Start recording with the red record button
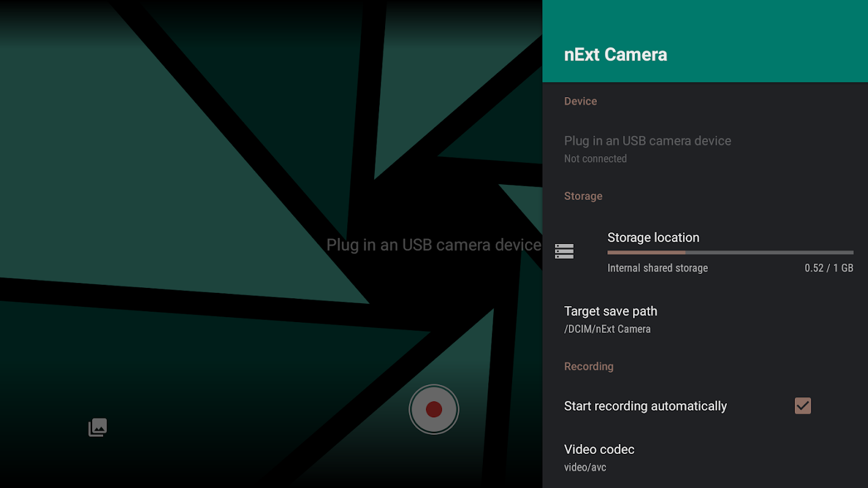868x488 pixels. click(433, 409)
